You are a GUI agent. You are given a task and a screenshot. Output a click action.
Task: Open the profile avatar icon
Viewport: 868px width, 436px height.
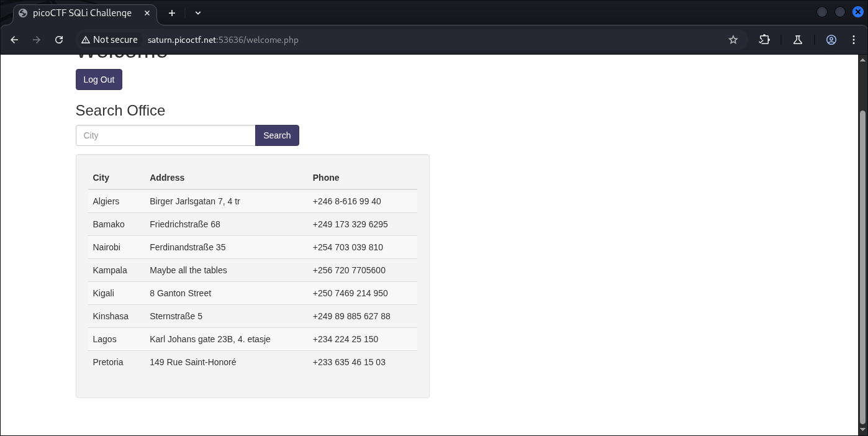point(831,40)
